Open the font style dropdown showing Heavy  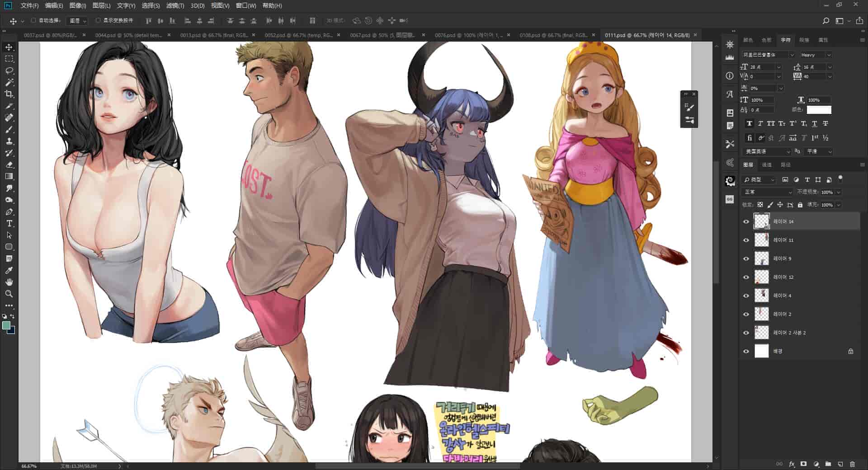(x=816, y=55)
